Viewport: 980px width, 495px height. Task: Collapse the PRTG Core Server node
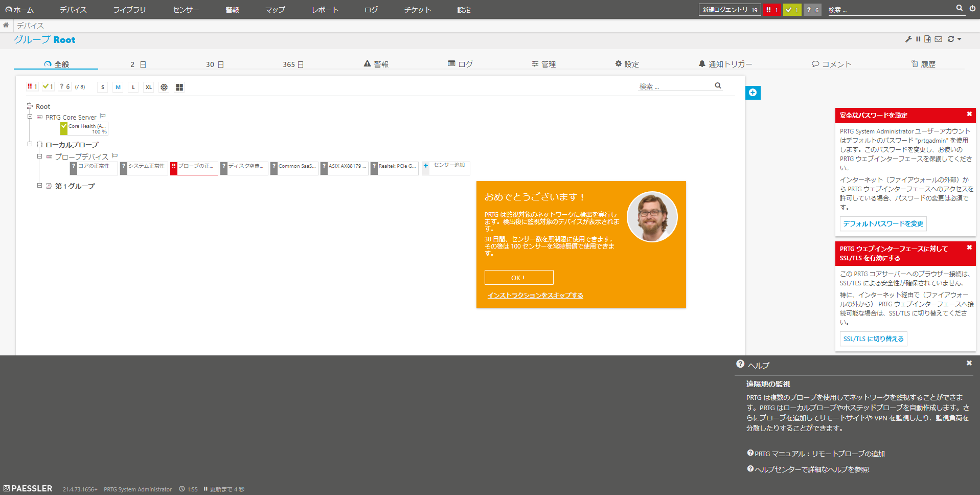click(x=30, y=117)
